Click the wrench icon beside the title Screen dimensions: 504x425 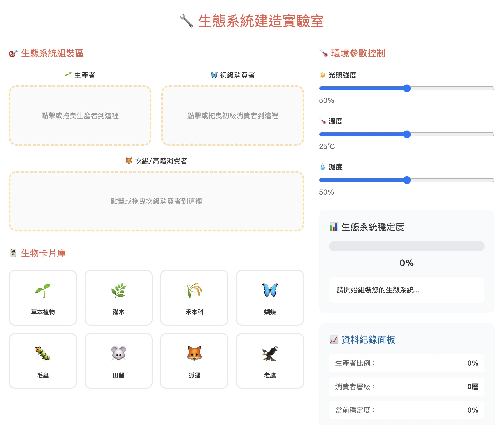click(x=187, y=21)
